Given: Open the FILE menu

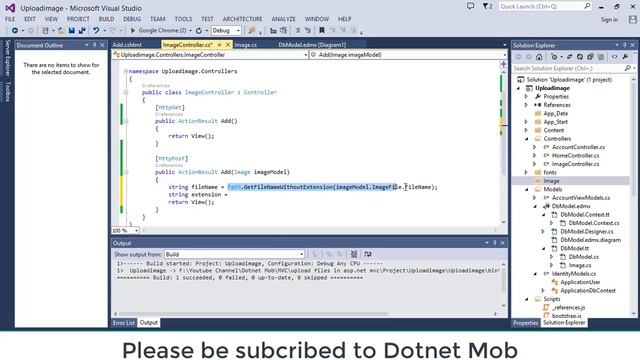Looking at the screenshot, I should (10, 19).
